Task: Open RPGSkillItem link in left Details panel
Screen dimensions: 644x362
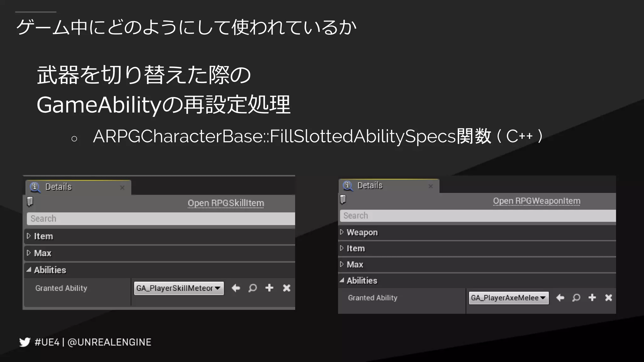Action: pos(226,203)
